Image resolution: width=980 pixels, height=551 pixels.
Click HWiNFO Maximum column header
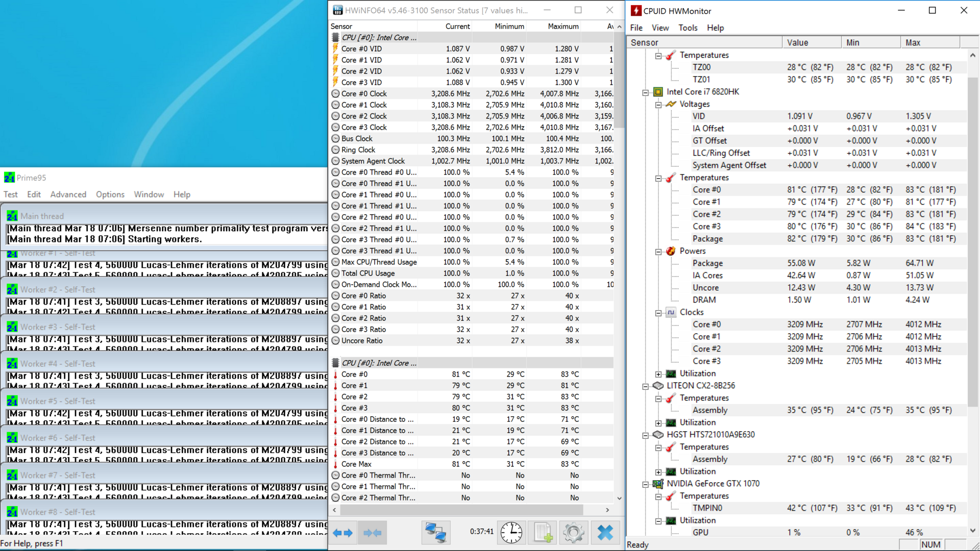coord(554,27)
